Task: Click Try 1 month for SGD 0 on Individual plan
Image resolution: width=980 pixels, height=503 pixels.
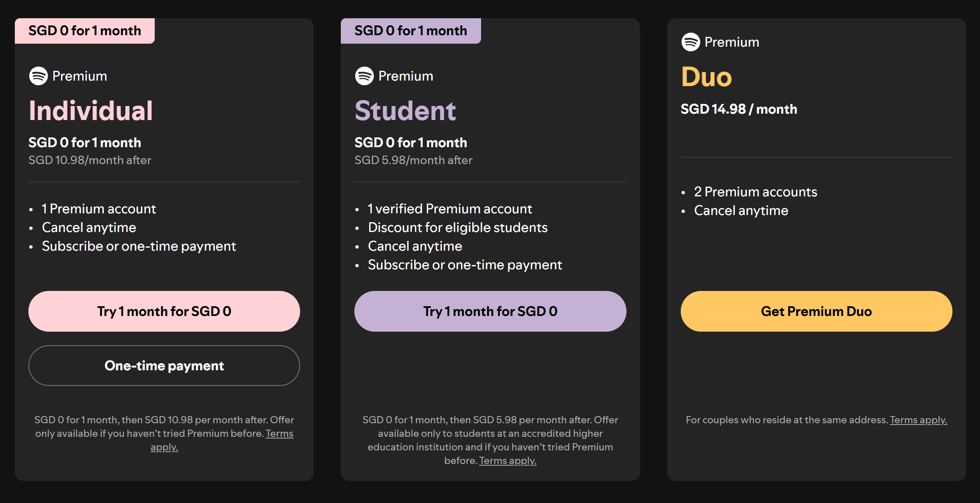Action: (x=164, y=311)
